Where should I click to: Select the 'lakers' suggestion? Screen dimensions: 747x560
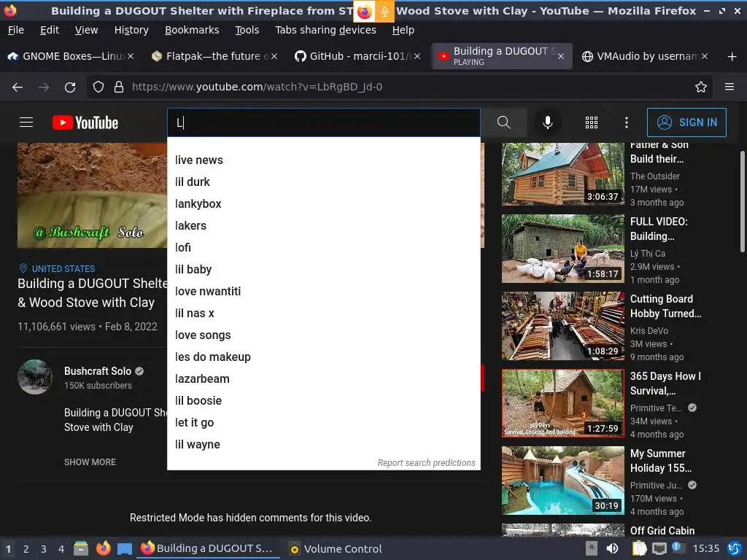(x=323, y=226)
